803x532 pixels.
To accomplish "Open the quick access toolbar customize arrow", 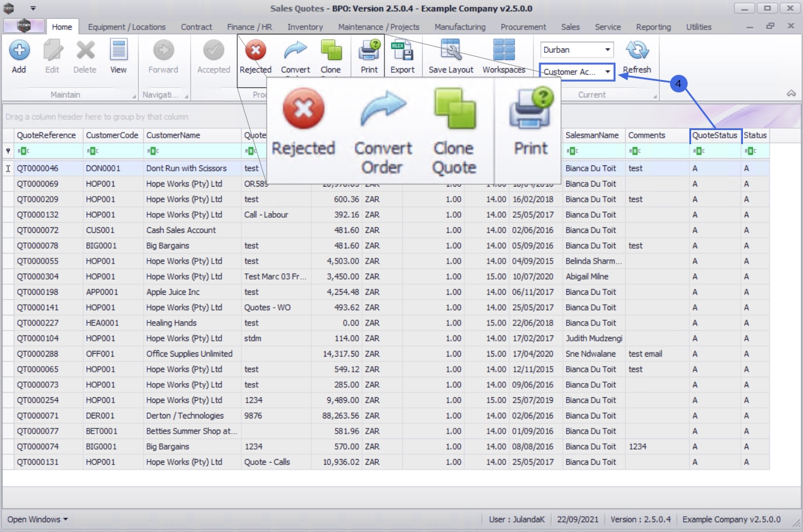I will (x=33, y=8).
